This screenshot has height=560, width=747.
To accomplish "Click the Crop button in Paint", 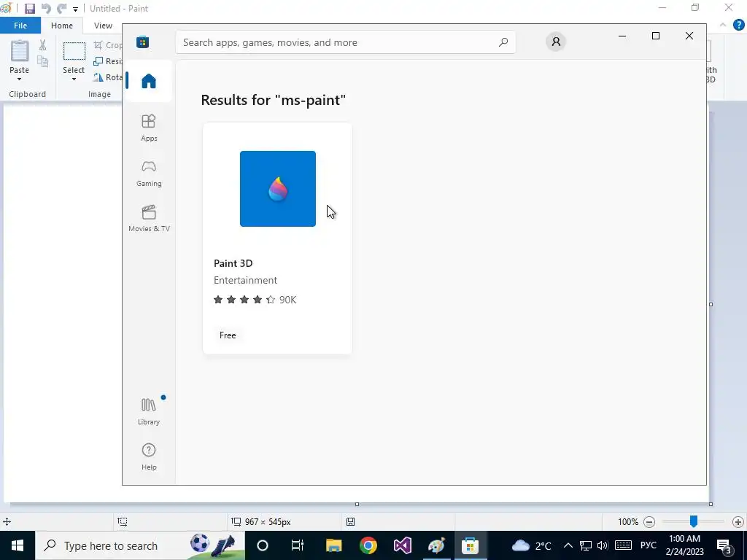I will tap(108, 44).
